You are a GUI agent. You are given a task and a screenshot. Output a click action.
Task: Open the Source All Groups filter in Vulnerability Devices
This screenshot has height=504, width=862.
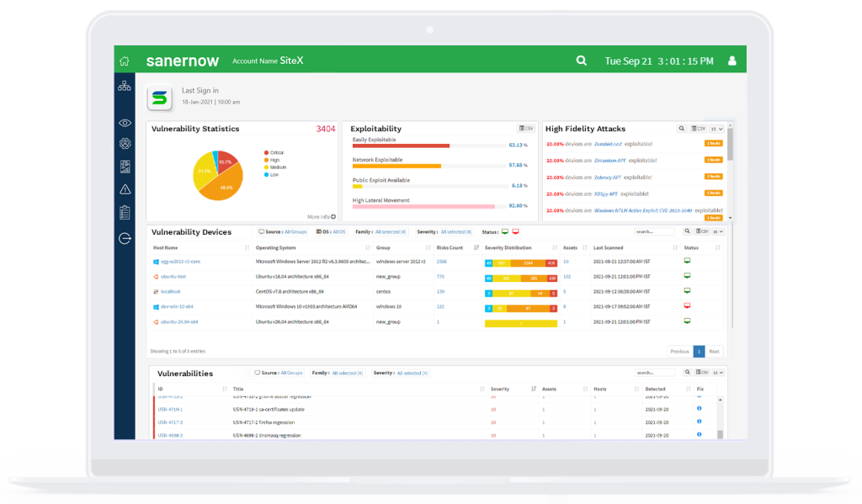(x=295, y=231)
